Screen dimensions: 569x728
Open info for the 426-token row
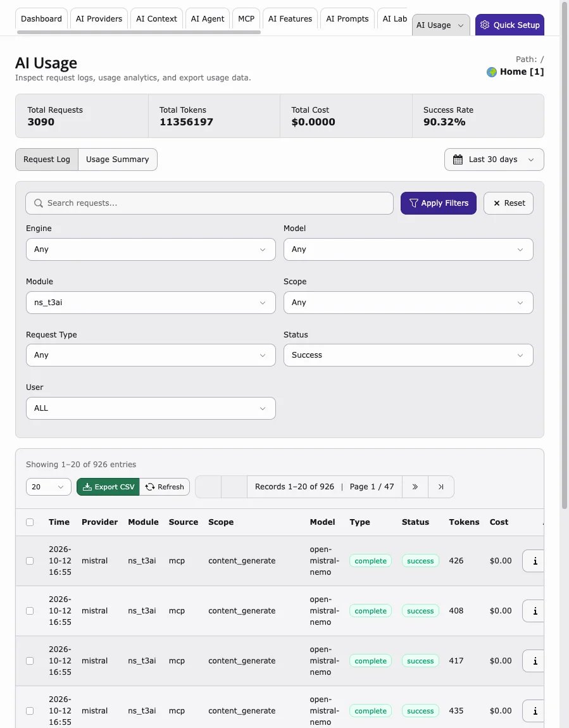pos(534,561)
